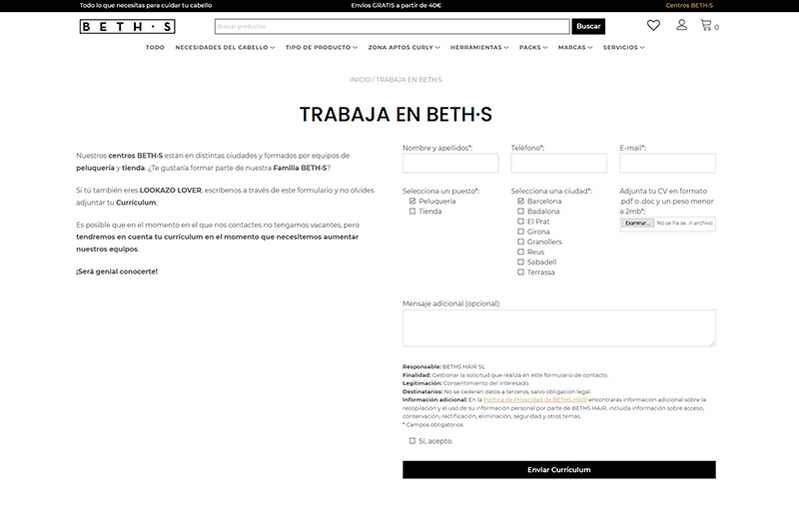
Task: Go to the TODO menu item
Action: click(x=155, y=48)
